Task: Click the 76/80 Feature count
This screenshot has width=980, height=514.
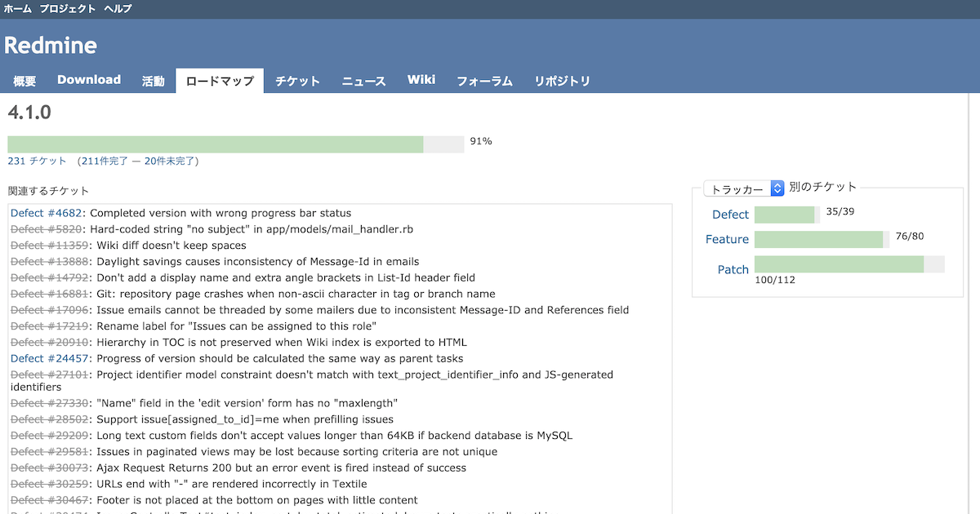Action: [x=909, y=237]
